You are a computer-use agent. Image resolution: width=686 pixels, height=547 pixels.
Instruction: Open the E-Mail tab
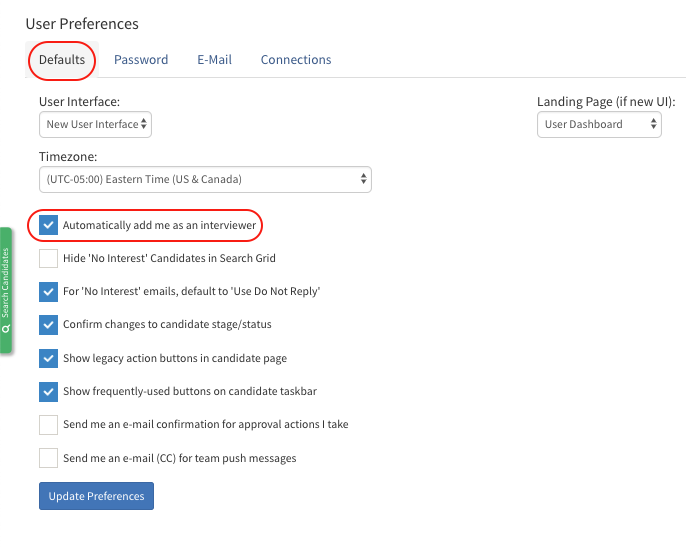(214, 60)
